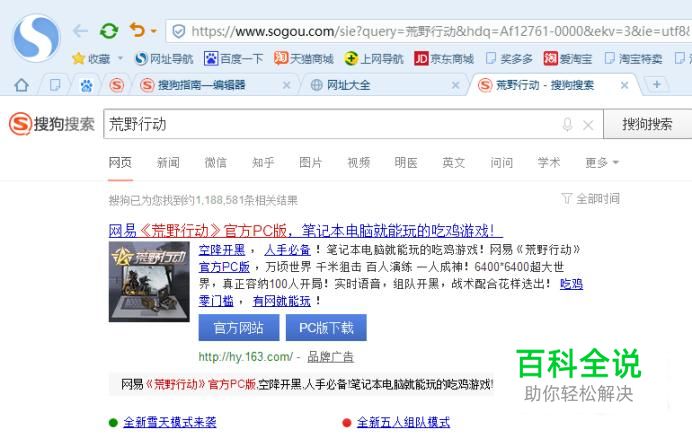
Task: Select the 明医 search category
Action: (406, 162)
